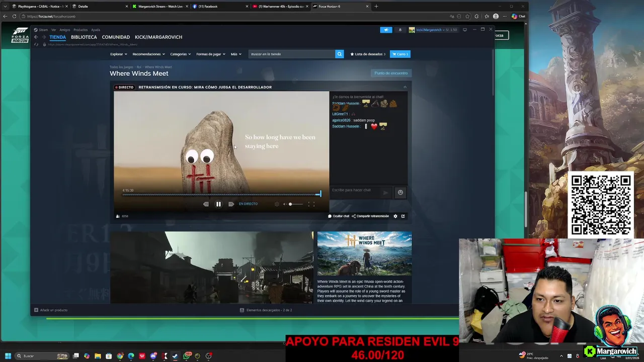This screenshot has height=362, width=644.
Task: Open broadcast player quality settings gear
Action: (277, 204)
